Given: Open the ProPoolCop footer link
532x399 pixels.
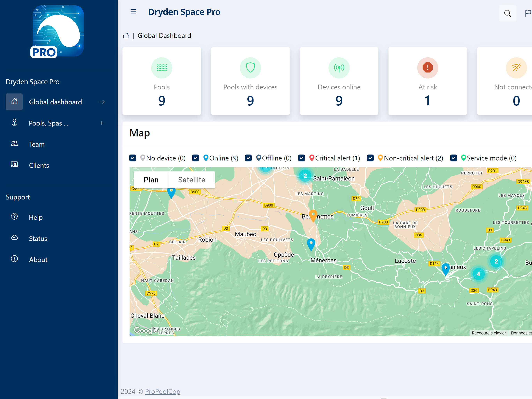Looking at the screenshot, I should 163,391.
